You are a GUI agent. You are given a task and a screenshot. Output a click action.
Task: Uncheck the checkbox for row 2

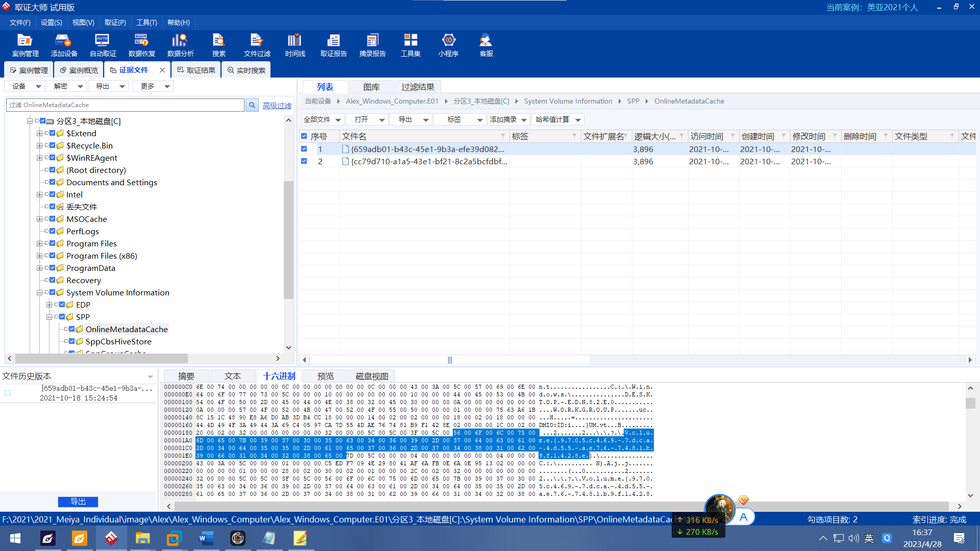pos(304,161)
